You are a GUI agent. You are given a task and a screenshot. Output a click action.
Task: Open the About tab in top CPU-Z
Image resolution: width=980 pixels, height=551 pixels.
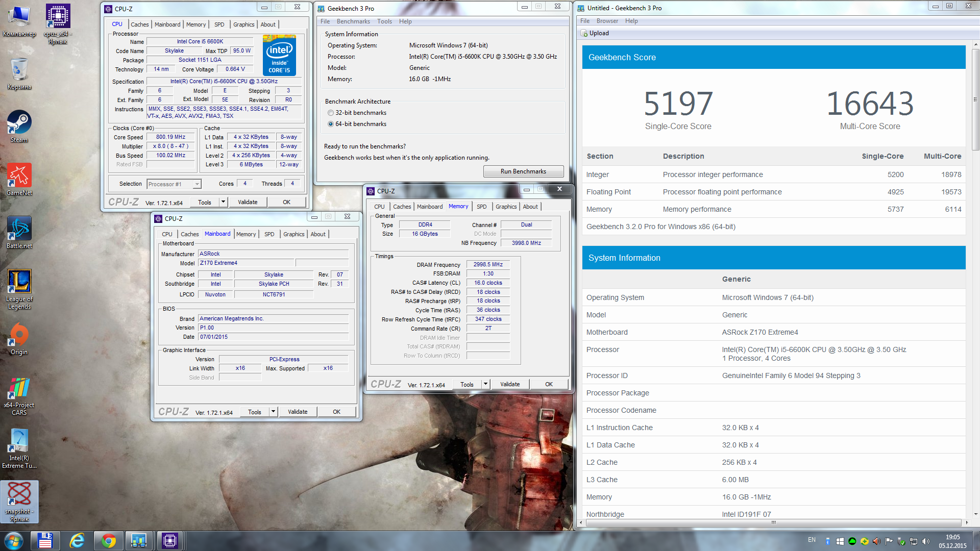click(x=268, y=24)
